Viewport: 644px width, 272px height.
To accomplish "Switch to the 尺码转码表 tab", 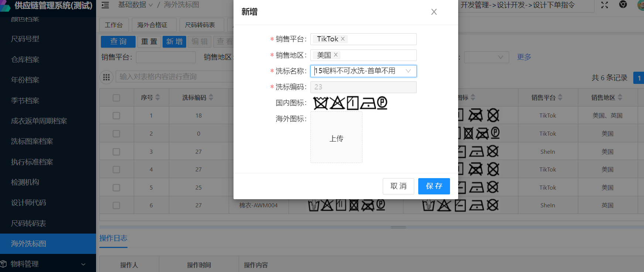I will click(200, 25).
